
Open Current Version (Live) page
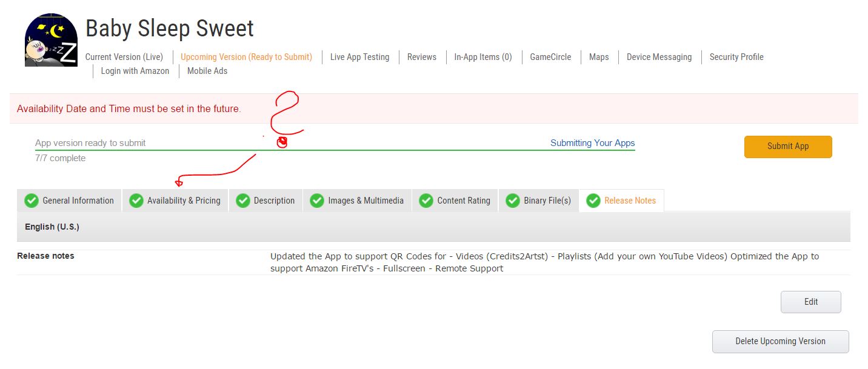pos(124,57)
